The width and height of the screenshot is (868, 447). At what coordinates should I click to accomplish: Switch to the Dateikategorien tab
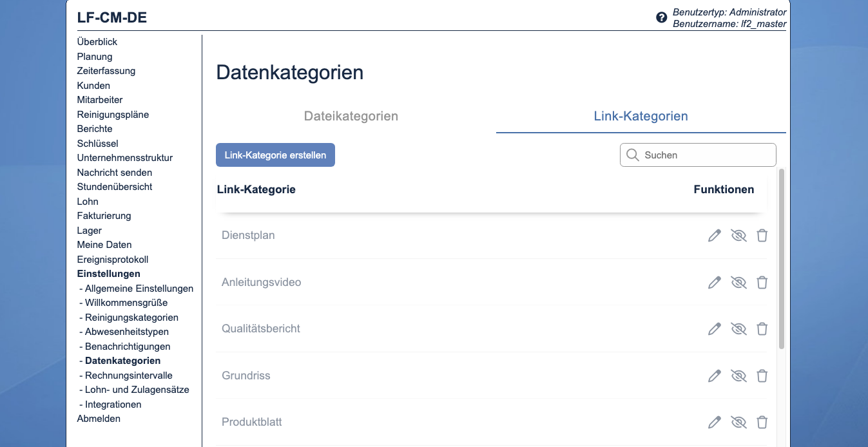tap(351, 117)
